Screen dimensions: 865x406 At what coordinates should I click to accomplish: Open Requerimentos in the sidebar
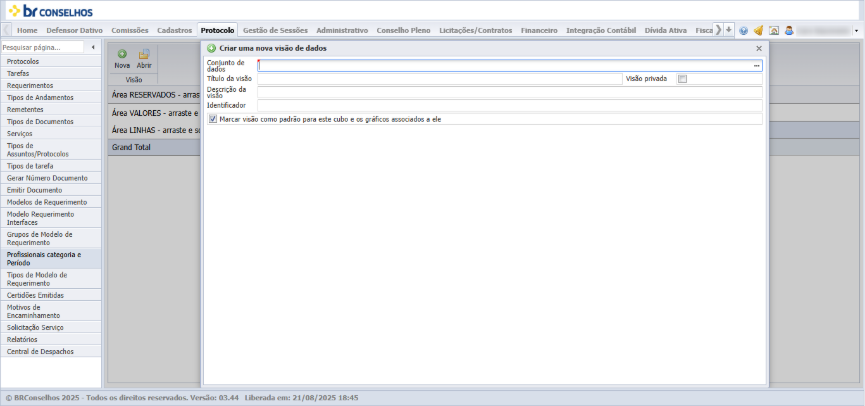click(51, 86)
